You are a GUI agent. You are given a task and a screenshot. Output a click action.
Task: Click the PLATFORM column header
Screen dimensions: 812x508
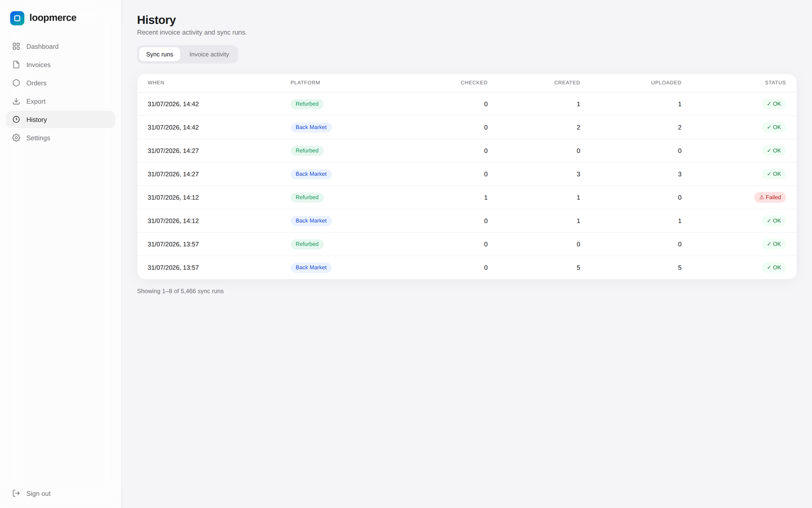(x=305, y=83)
